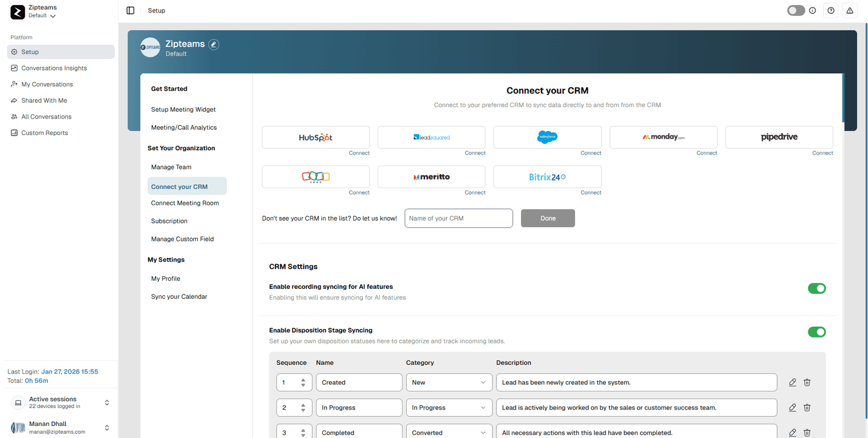Click sequence stepper for row 3
The image size is (868, 438).
303,433
